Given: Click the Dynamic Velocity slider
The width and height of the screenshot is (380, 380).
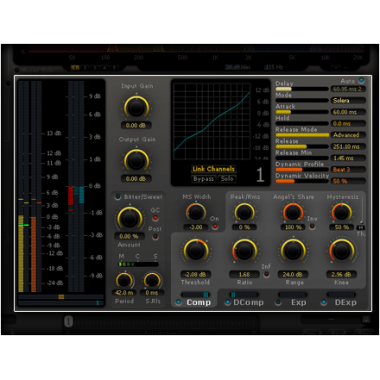Looking at the screenshot, I should 302,181.
